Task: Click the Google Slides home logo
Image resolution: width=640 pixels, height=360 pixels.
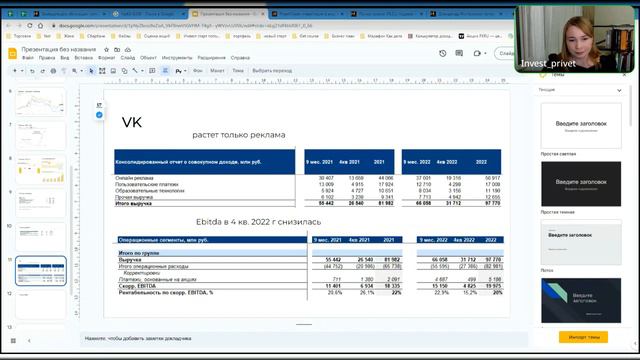Action: click(13, 53)
